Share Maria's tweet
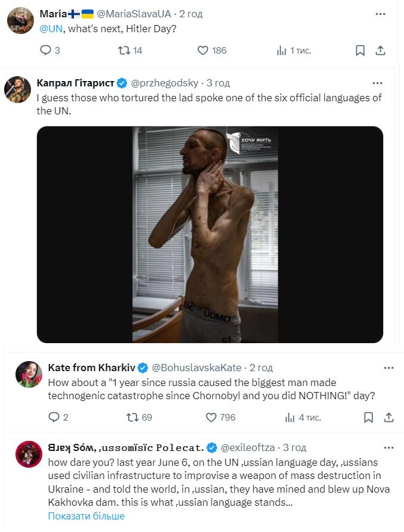 (380, 51)
